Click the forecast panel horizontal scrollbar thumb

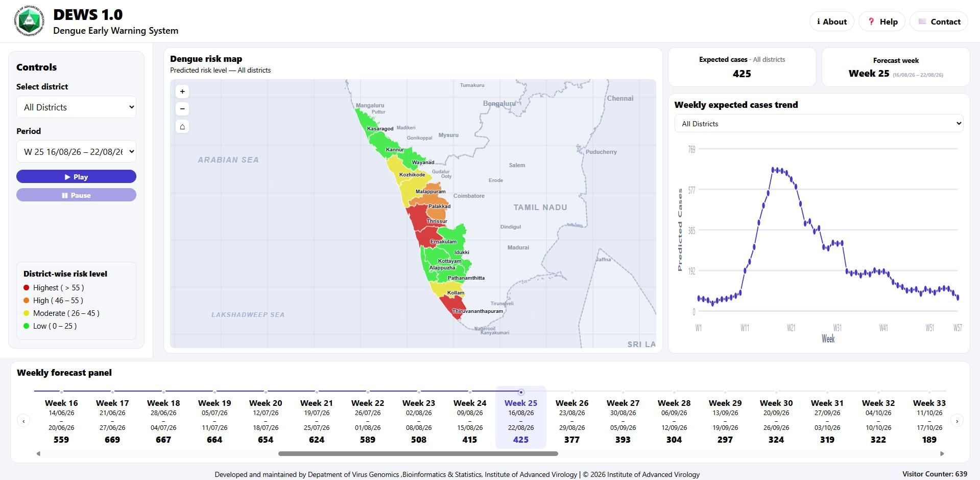tap(418, 453)
